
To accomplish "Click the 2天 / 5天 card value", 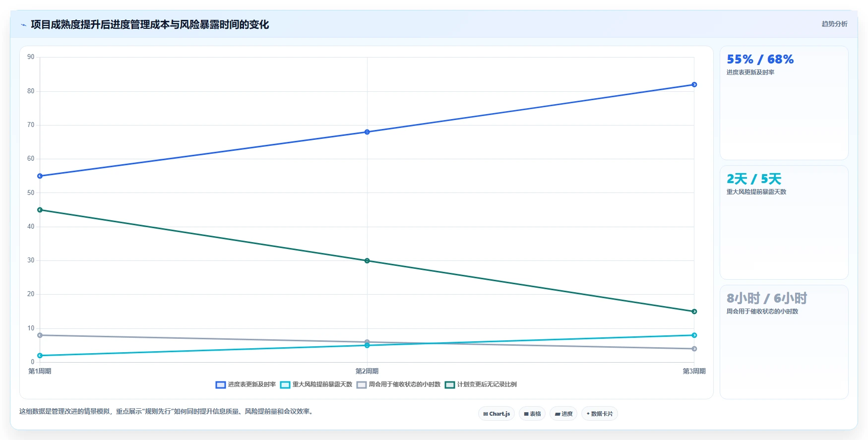I will (x=754, y=179).
